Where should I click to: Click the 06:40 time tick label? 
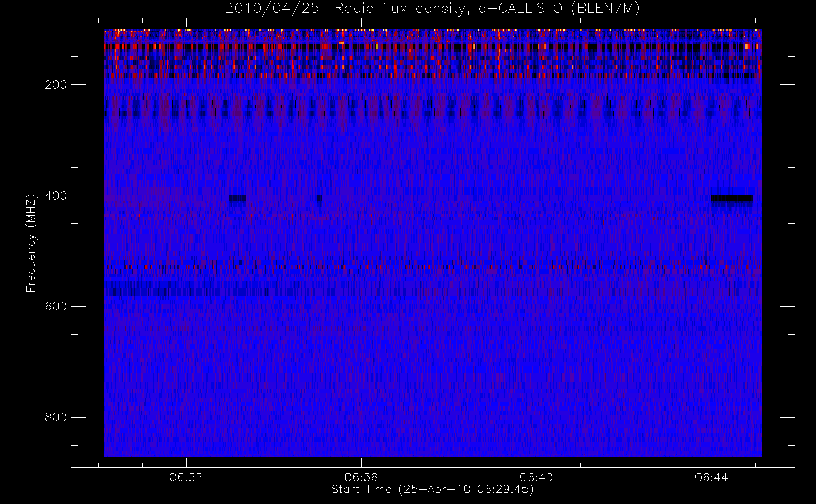click(x=537, y=477)
